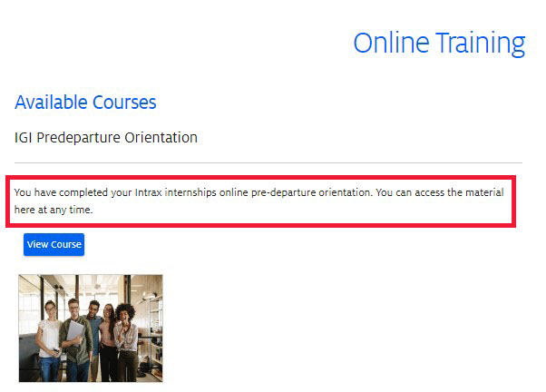The image size is (546, 392).
Task: Select the Online Training page title
Action: (x=439, y=43)
